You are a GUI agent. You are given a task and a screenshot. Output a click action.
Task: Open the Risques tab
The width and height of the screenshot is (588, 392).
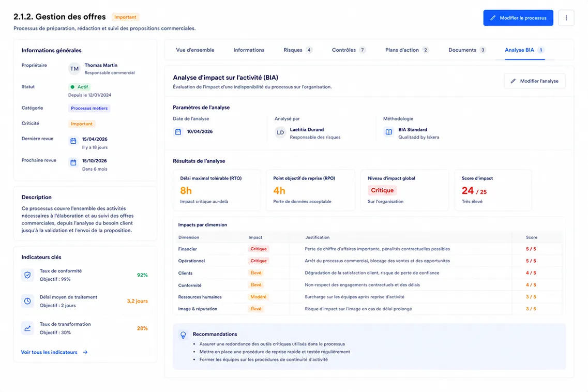tap(298, 50)
